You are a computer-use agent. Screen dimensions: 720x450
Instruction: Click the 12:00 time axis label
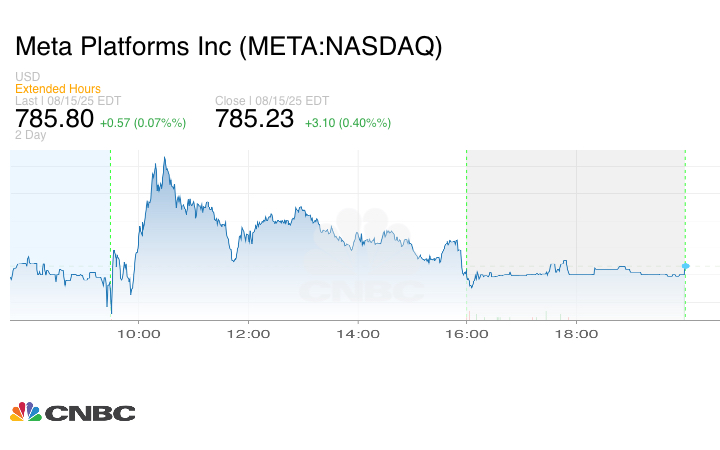coord(248,335)
